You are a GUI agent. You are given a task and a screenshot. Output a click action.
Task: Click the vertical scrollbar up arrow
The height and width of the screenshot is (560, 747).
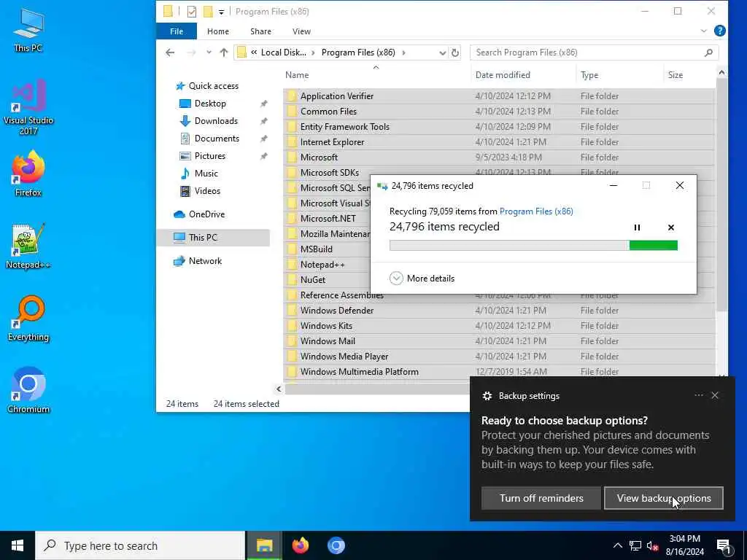721,72
